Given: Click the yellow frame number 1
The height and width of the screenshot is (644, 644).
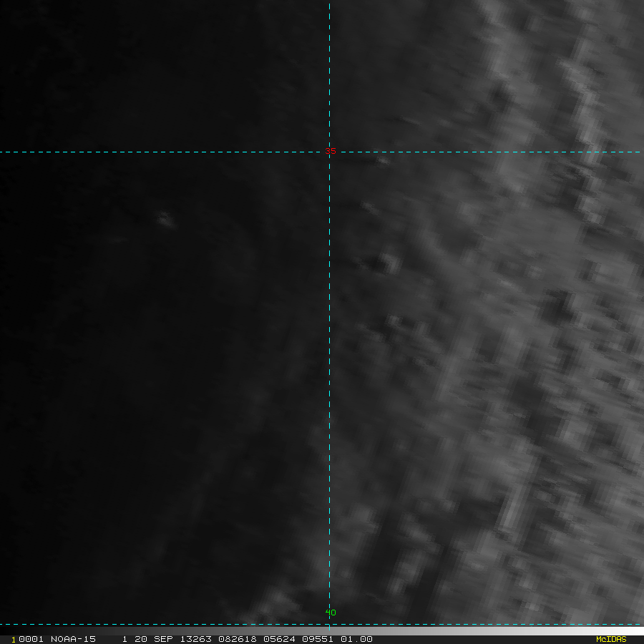Looking at the screenshot, I should (14, 640).
